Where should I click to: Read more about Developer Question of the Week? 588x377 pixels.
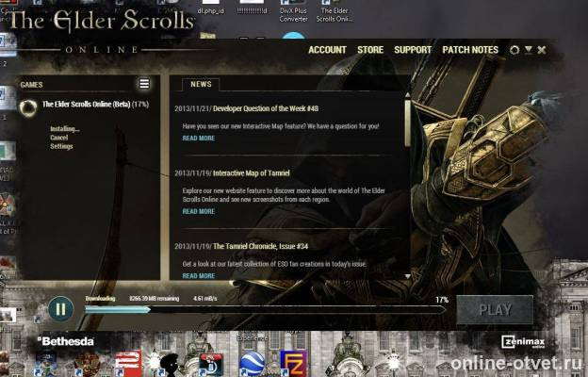click(x=198, y=138)
